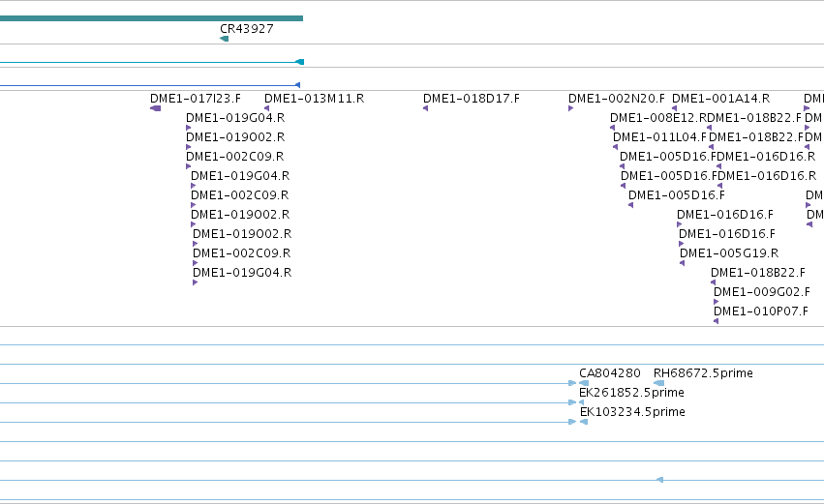Click the EK261852.5prime EST label
824x504 pixels.
click(631, 393)
